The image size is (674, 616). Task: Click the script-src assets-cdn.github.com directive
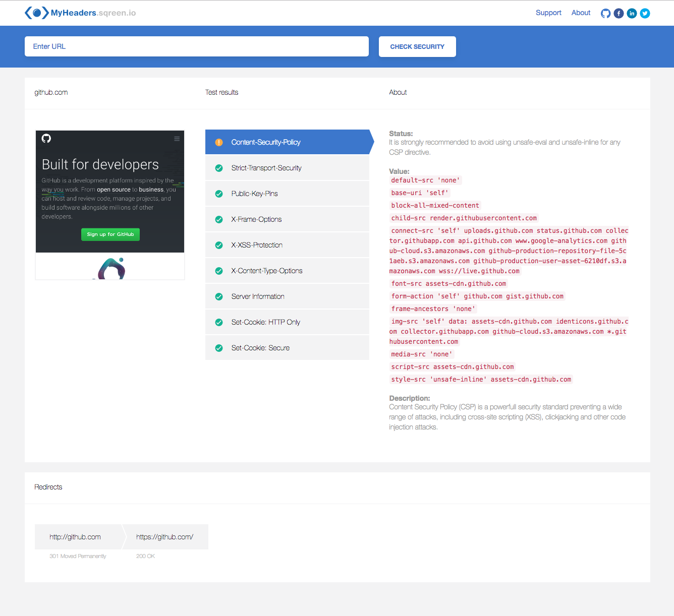[x=453, y=367]
